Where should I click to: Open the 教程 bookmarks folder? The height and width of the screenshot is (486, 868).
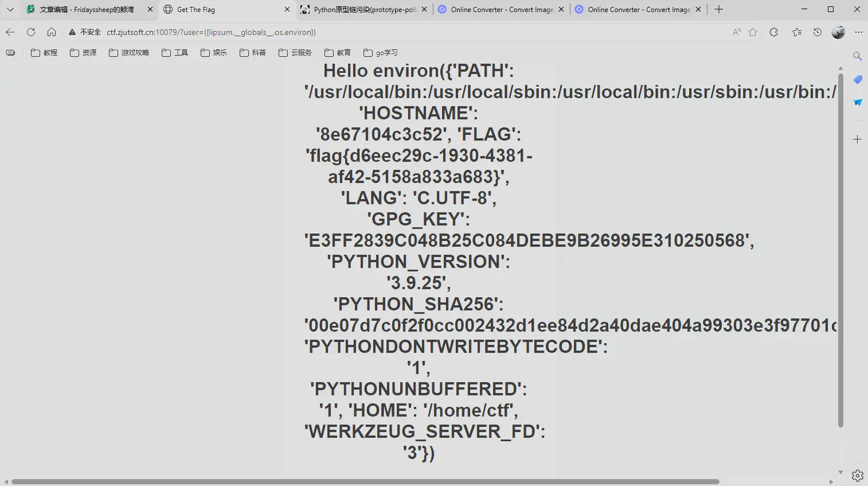point(44,52)
